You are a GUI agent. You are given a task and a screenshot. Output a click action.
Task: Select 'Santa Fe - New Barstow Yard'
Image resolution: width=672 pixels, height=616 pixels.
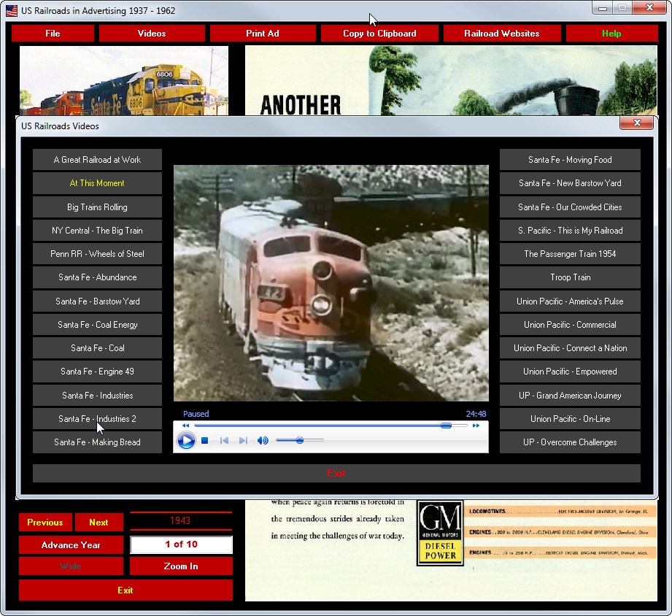tap(570, 183)
